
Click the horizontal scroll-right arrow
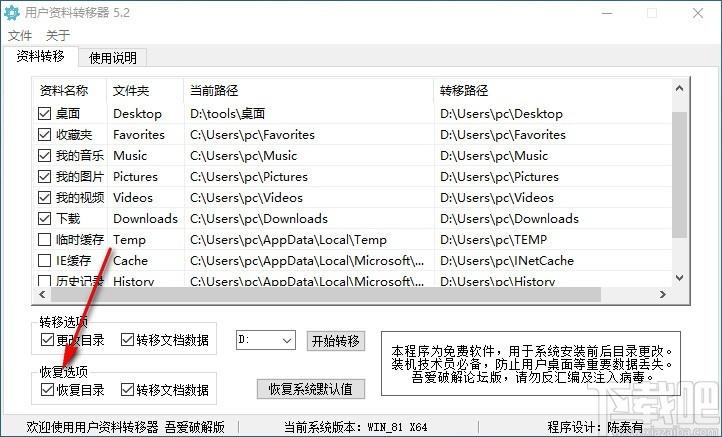(663, 294)
